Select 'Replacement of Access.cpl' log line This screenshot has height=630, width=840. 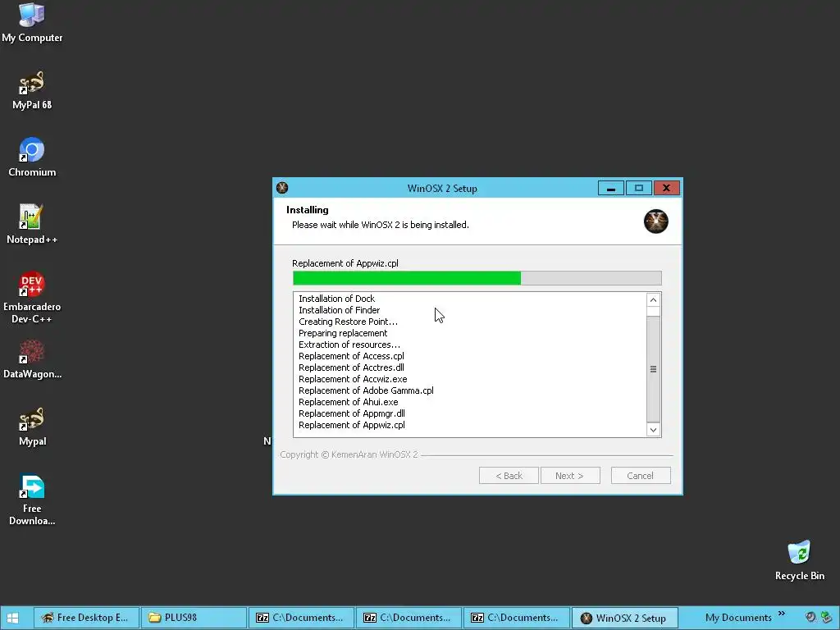[351, 356]
